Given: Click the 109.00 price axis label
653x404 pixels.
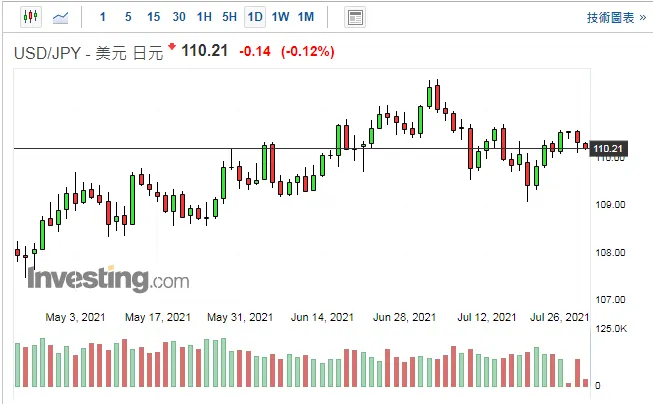Looking at the screenshot, I should 610,205.
